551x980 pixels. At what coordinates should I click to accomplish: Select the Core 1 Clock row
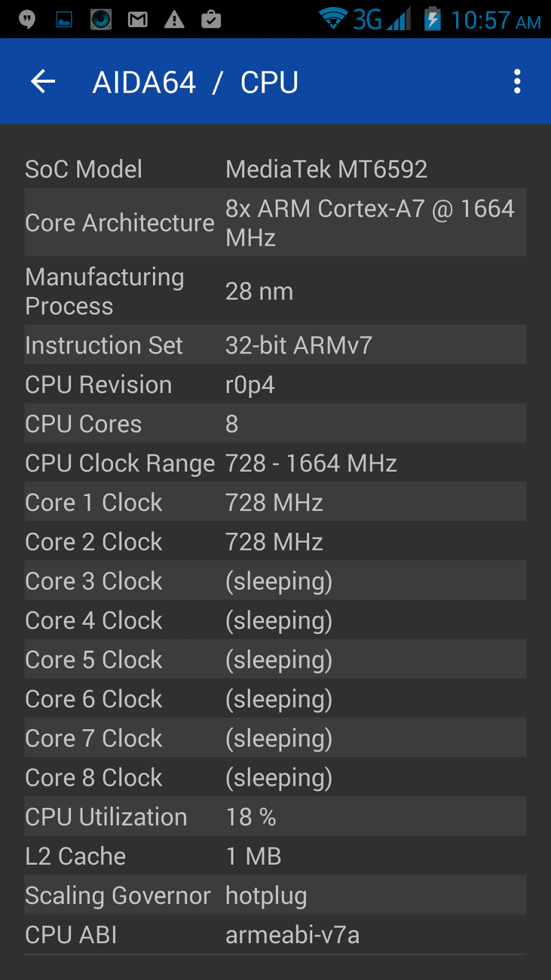275,502
